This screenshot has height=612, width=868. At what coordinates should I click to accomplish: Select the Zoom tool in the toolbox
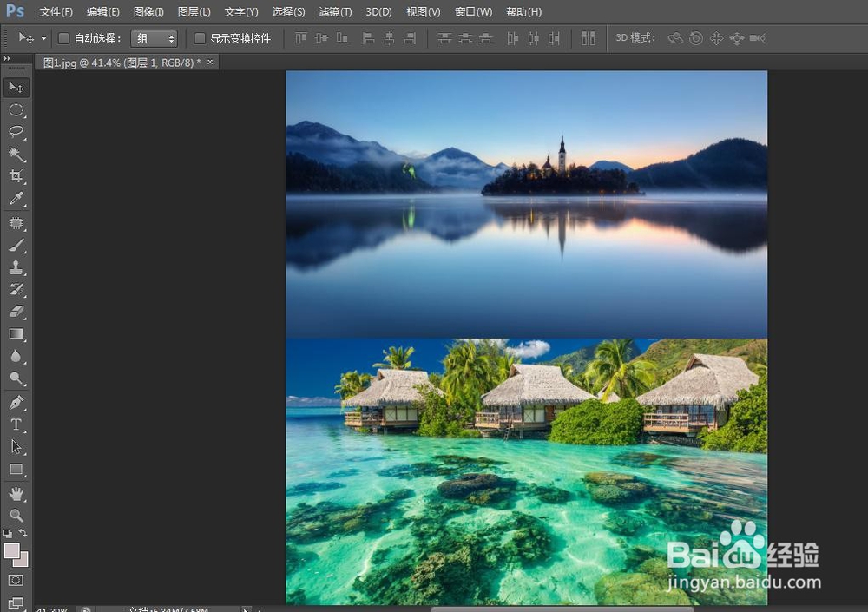pyautogui.click(x=16, y=516)
